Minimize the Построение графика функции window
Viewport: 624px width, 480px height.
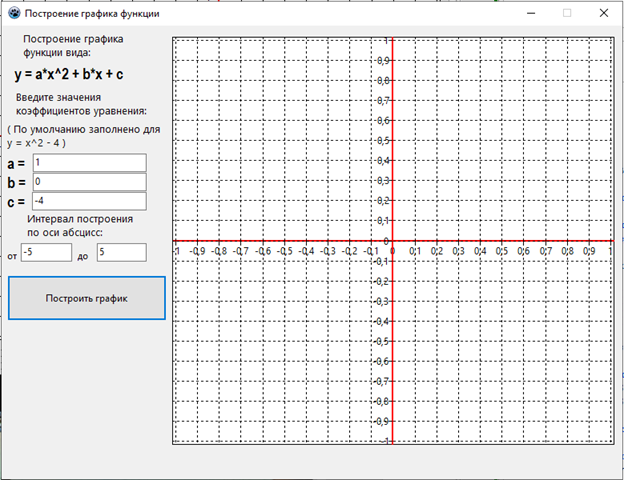click(x=528, y=14)
